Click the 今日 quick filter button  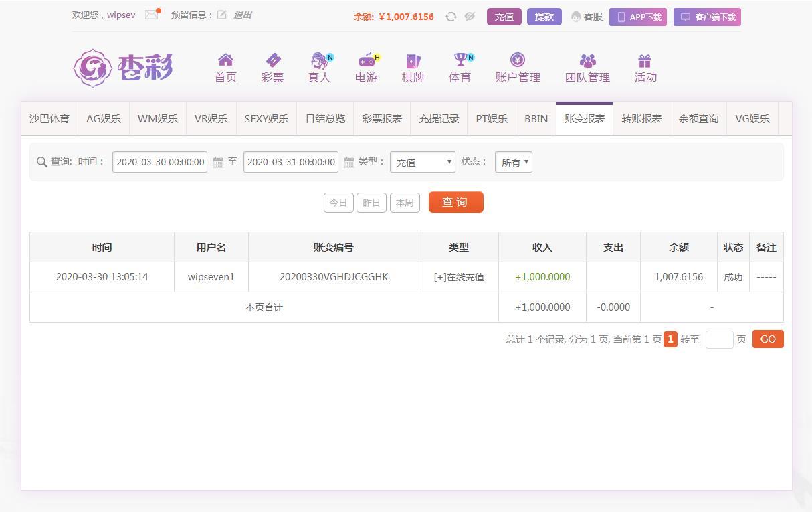(338, 203)
